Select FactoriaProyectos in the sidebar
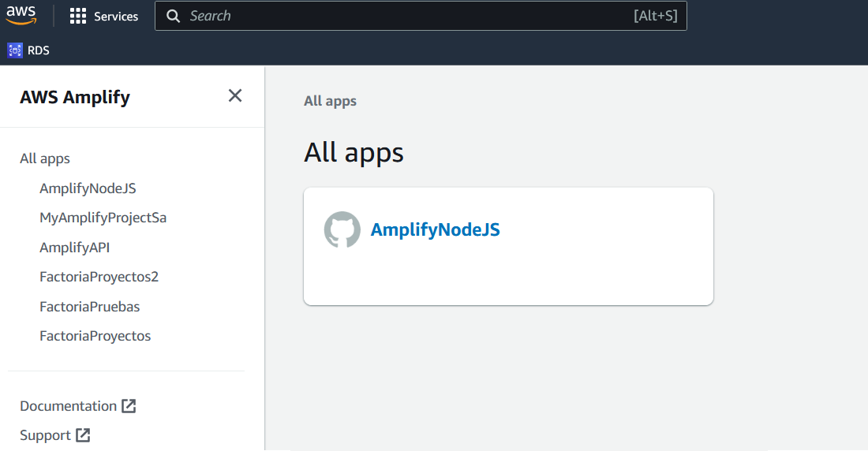Image resolution: width=868 pixels, height=451 pixels. click(95, 336)
